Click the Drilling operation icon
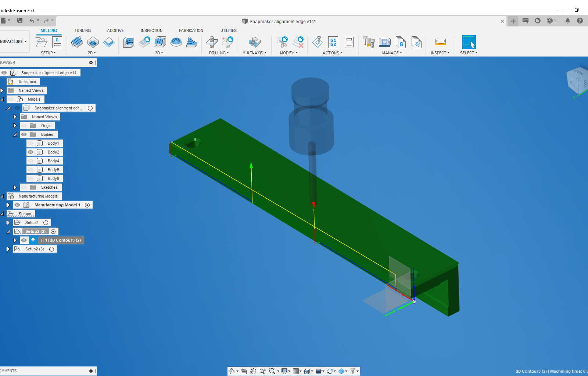Image resolution: width=588 pixels, height=376 pixels. coord(212,42)
